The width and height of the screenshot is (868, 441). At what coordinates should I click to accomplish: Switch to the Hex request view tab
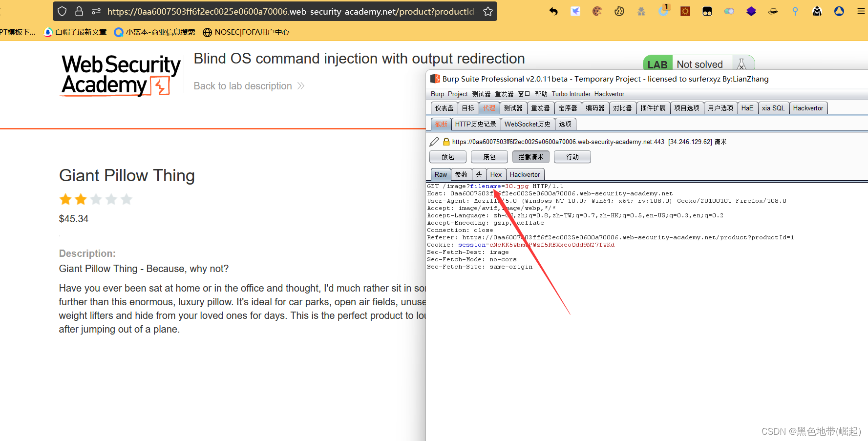[x=496, y=174]
